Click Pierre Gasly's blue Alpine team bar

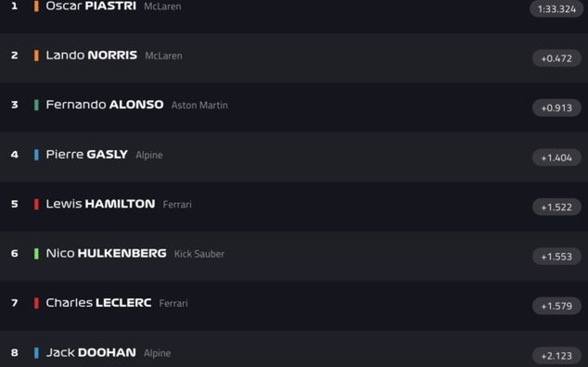coord(36,155)
